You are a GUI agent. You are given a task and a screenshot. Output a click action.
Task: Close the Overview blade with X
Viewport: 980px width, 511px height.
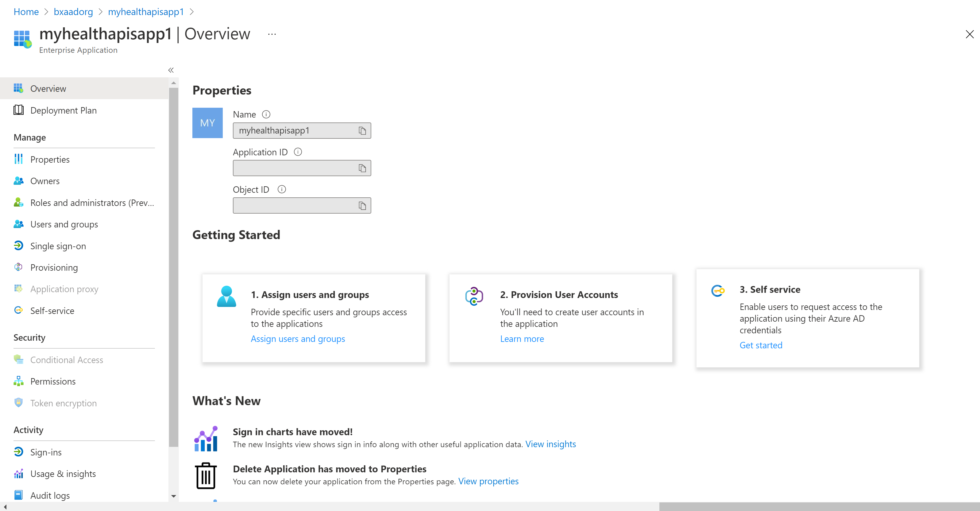(969, 34)
